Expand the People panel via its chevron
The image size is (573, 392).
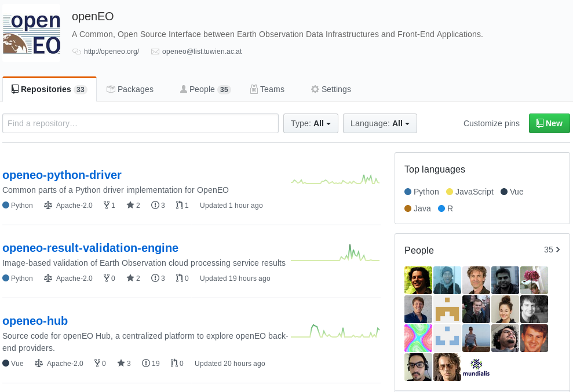click(557, 250)
